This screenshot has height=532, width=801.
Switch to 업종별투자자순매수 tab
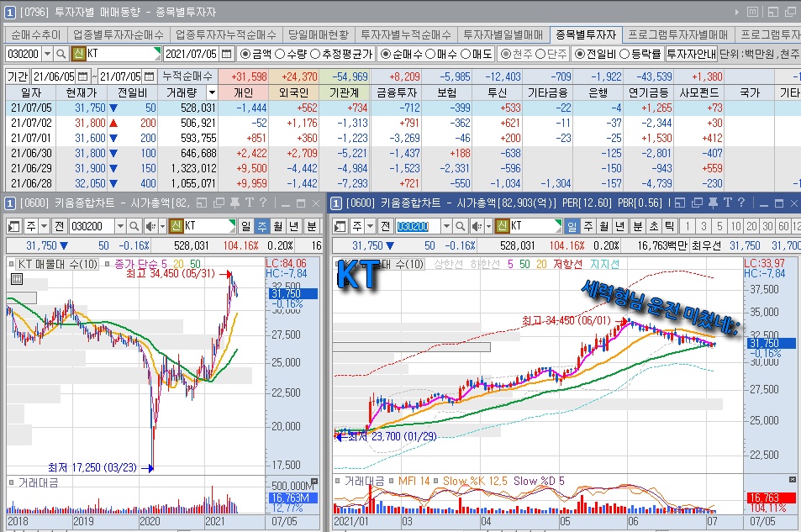pos(118,34)
